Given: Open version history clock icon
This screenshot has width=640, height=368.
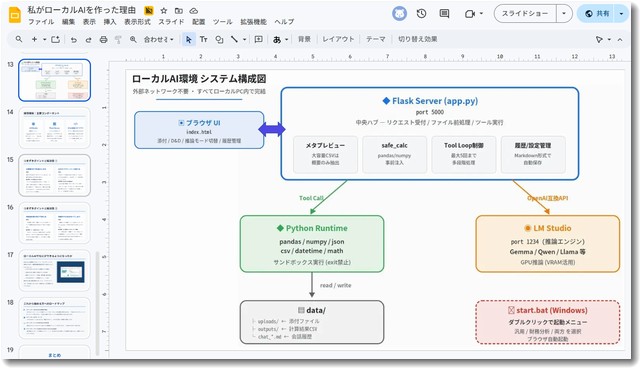Looking at the screenshot, I should point(422,13).
